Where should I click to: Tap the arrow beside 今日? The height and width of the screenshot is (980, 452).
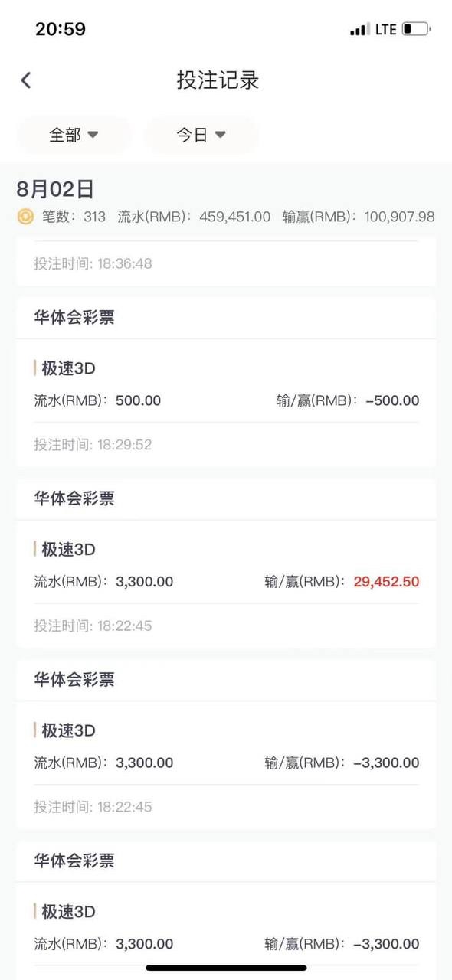[220, 135]
